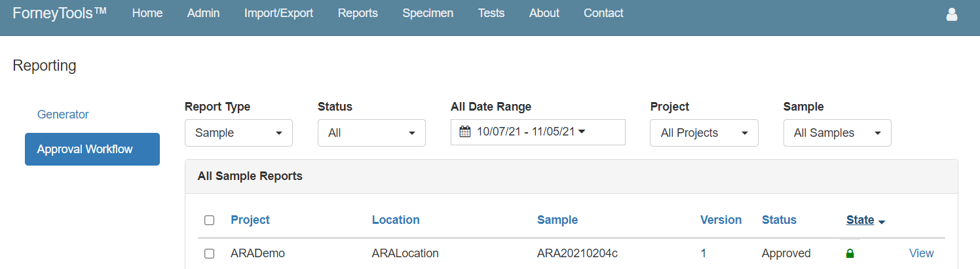Go to the Import/Export menu
This screenshot has height=269, width=980.
[278, 13]
